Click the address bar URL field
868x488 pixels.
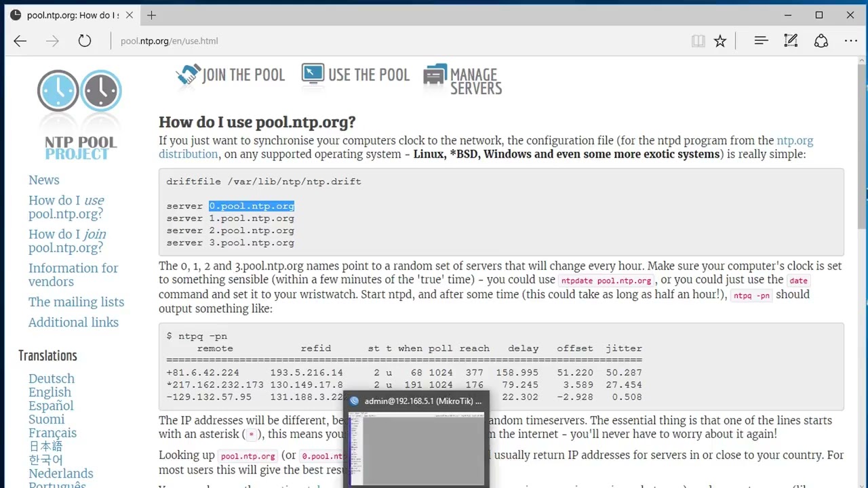click(x=400, y=41)
